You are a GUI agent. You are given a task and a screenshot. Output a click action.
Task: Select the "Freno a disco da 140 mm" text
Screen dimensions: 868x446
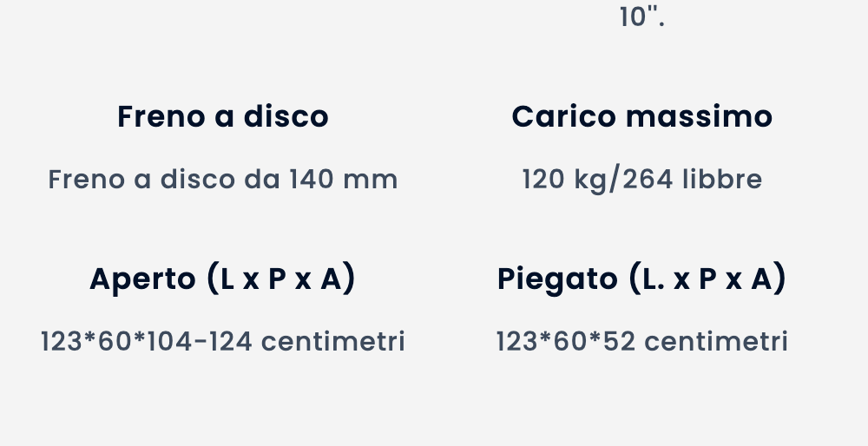click(223, 180)
